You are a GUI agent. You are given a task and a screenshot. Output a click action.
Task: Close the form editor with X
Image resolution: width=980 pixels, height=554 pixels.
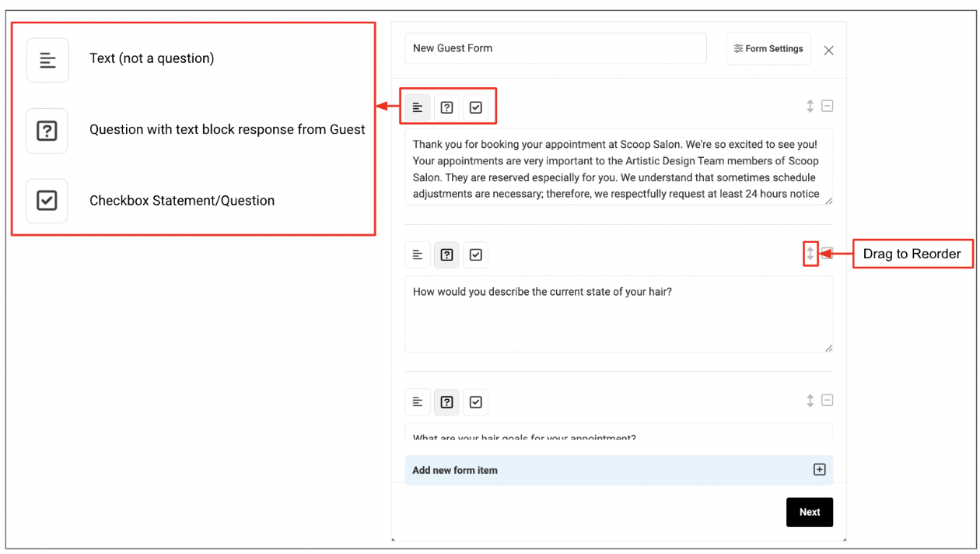tap(829, 51)
